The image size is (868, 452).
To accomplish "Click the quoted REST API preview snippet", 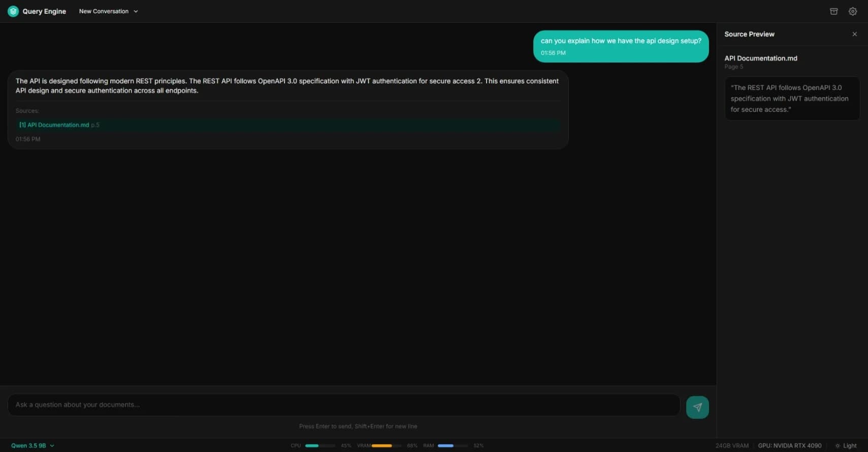I will coord(792,99).
